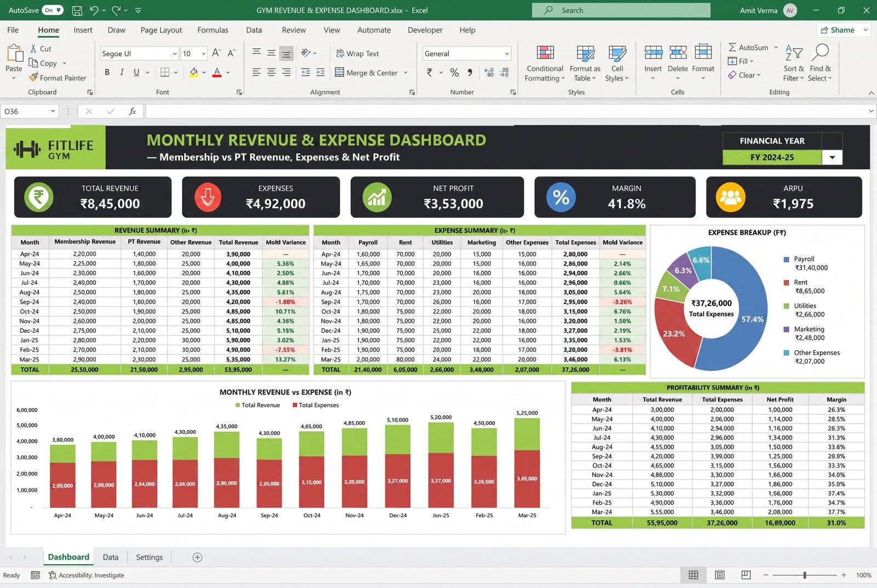
Task: Click the Orientation text angle icon
Action: [x=306, y=53]
